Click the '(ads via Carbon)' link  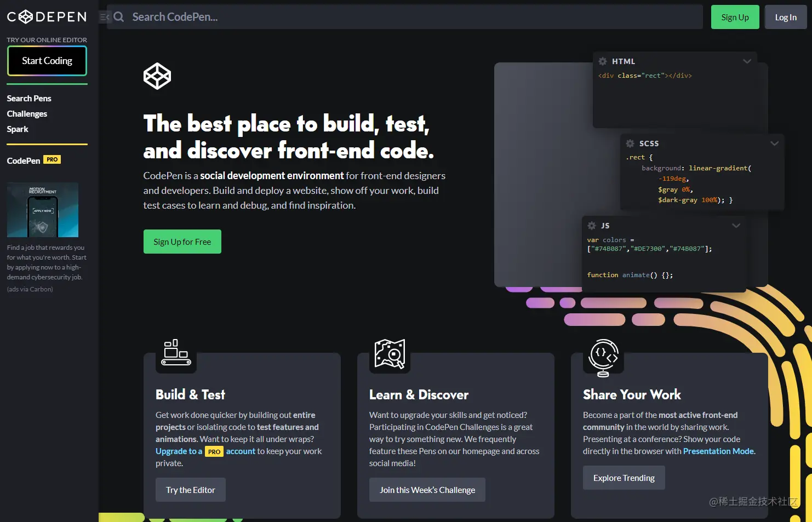coord(30,289)
